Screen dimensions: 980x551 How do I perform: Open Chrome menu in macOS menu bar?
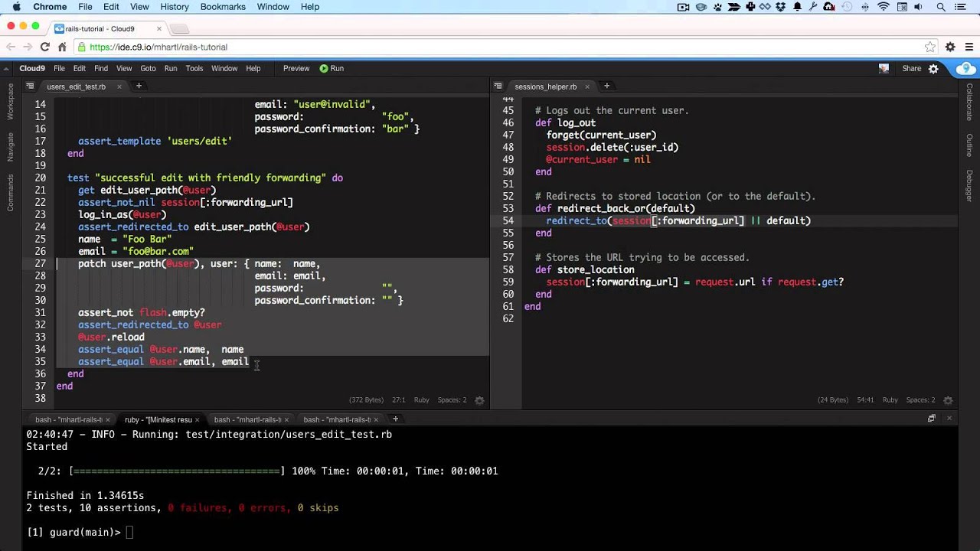coord(50,7)
